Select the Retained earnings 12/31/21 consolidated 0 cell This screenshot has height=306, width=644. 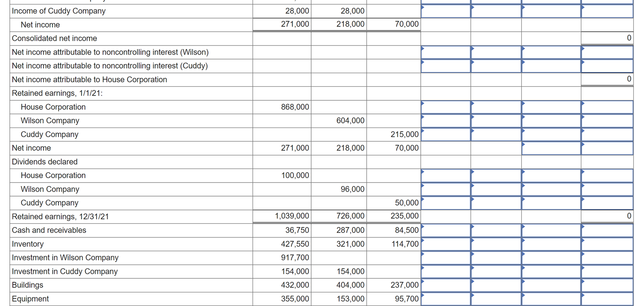coord(607,216)
